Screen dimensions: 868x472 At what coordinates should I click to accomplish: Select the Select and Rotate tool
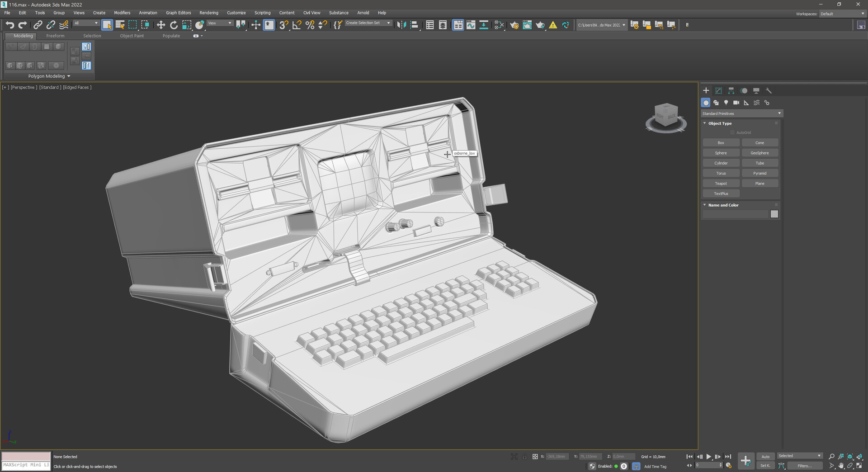point(174,25)
